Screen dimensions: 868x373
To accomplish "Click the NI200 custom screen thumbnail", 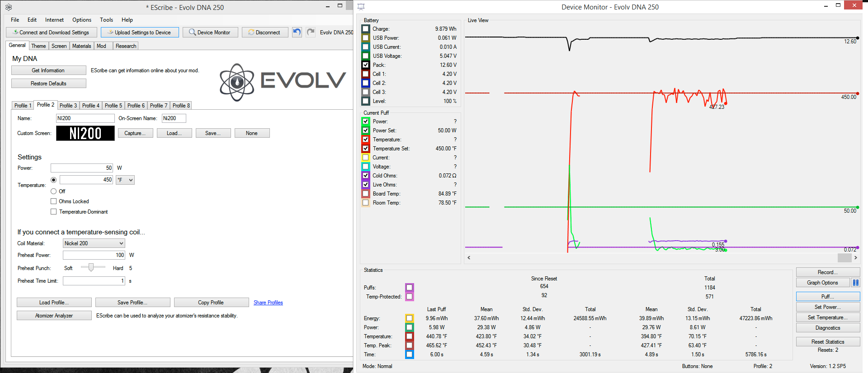I will 85,133.
